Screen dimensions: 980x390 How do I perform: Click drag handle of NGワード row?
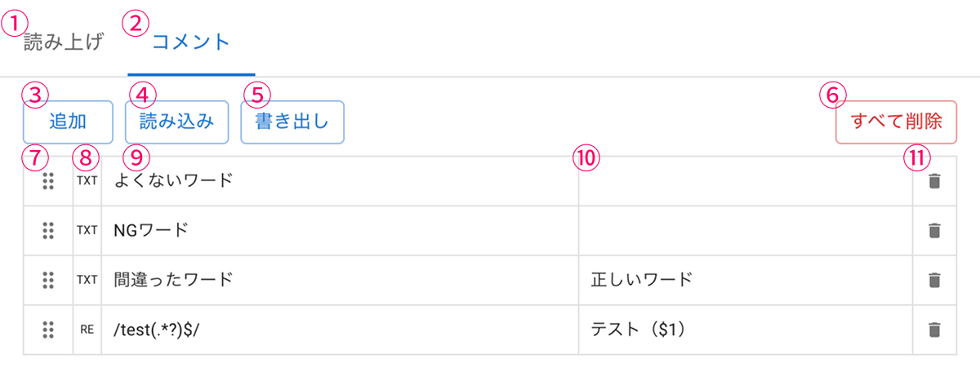(48, 231)
